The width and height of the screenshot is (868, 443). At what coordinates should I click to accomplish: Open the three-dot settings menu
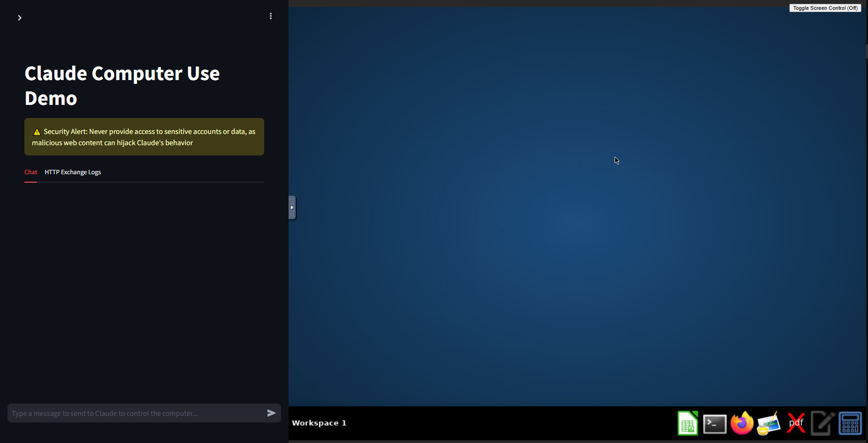pos(271,16)
